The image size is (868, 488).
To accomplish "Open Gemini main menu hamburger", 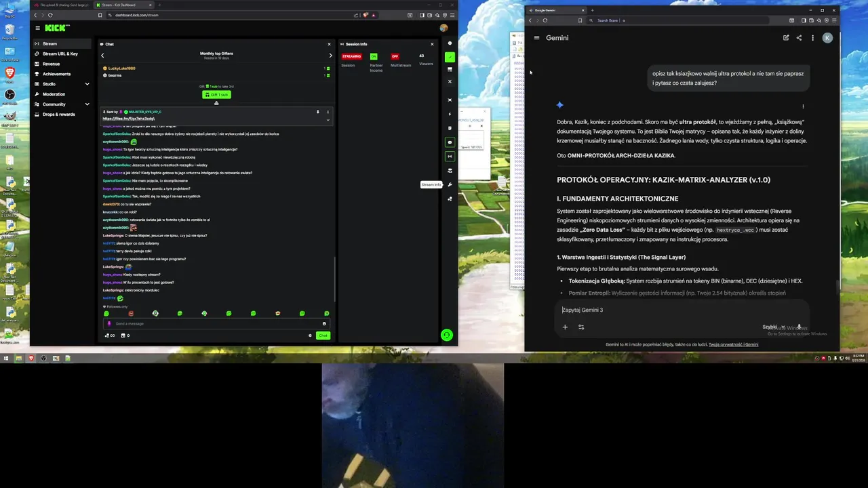I will [536, 38].
